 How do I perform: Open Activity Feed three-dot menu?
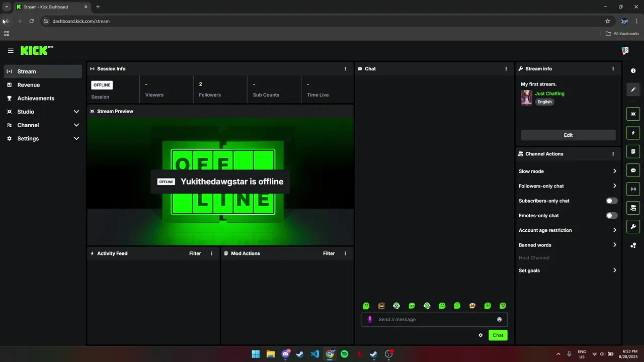[x=211, y=253]
